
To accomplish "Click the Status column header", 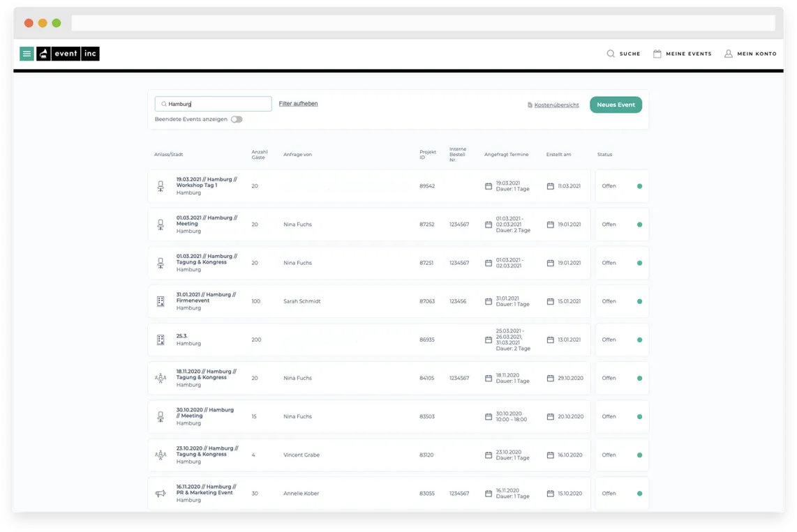I will pos(604,154).
